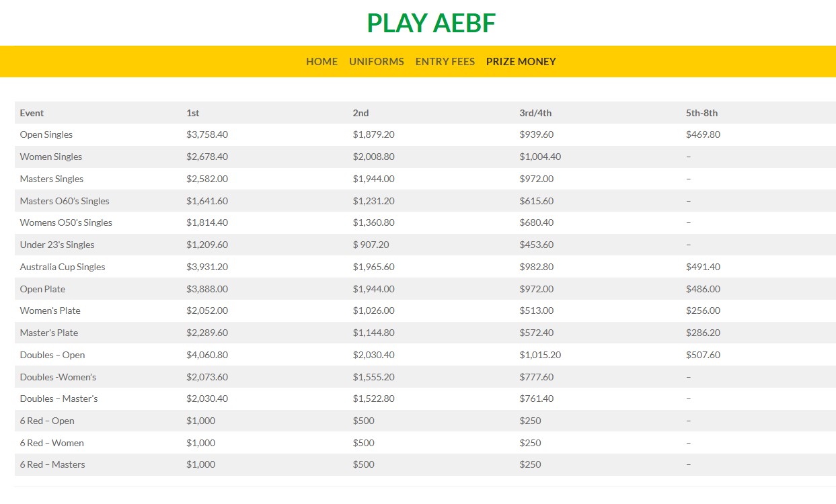Screen dimensions: 836x504
Task: Open the ENTRY FEES page
Action: point(445,62)
